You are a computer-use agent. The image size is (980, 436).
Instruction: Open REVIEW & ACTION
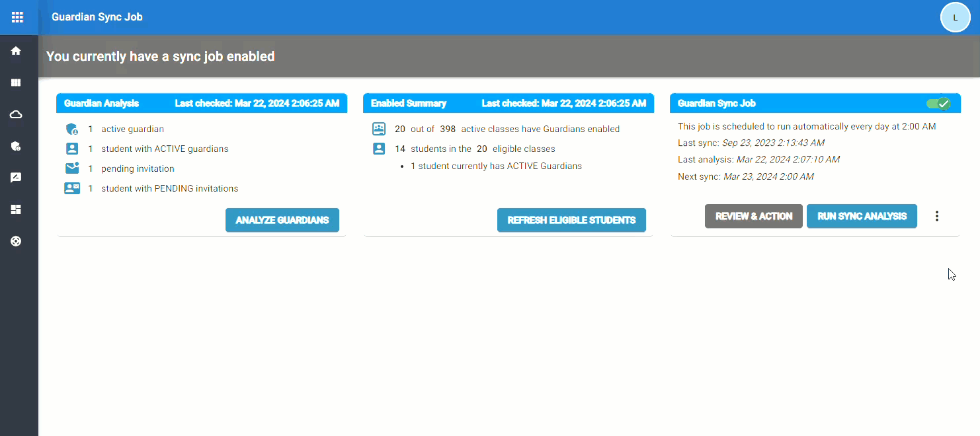pyautogui.click(x=754, y=216)
